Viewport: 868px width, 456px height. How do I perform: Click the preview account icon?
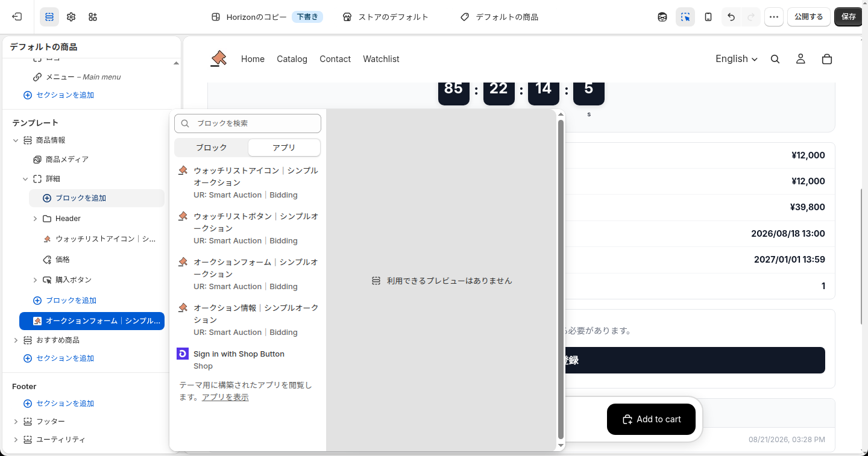coord(800,59)
